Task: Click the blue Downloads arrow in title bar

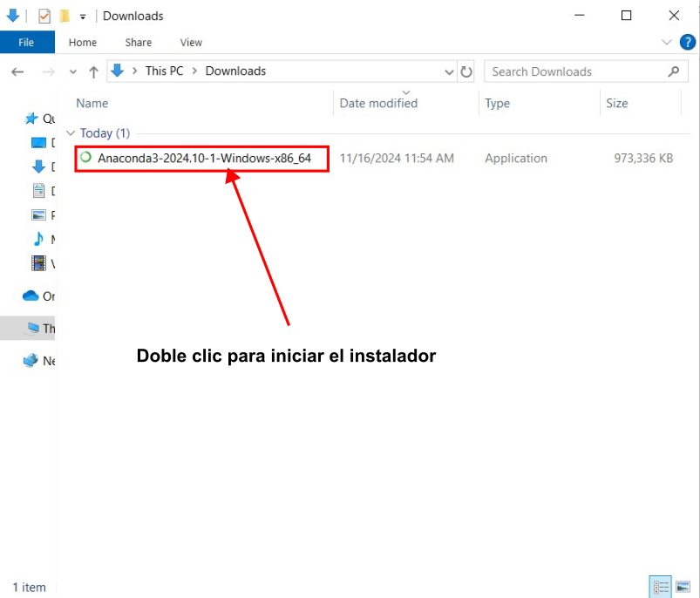Action: click(x=13, y=16)
